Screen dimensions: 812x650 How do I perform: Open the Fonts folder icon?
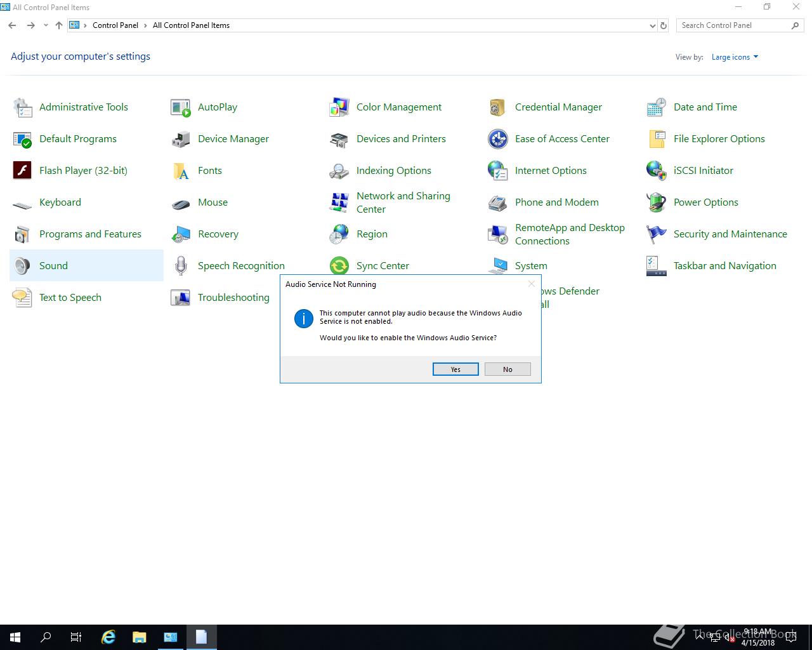181,171
